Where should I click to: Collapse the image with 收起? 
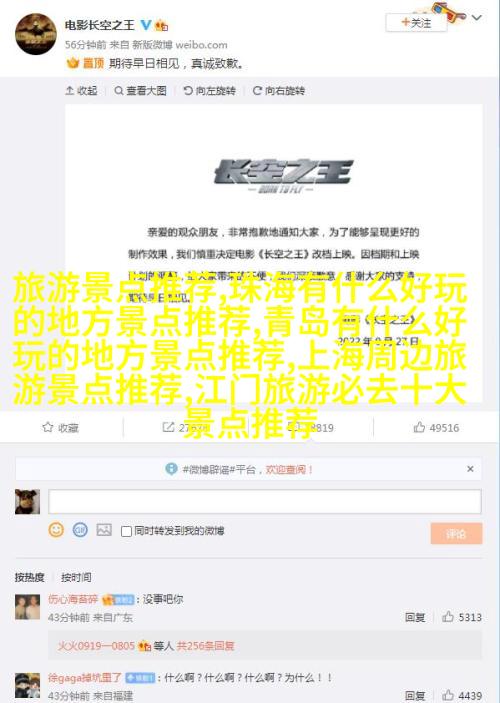81,91
